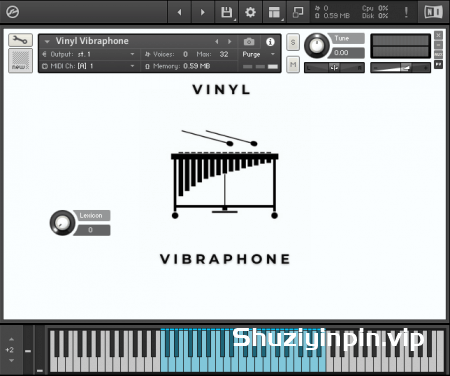This screenshot has height=376, width=450.
Task: Click the camera snapshot icon
Action: click(x=249, y=42)
